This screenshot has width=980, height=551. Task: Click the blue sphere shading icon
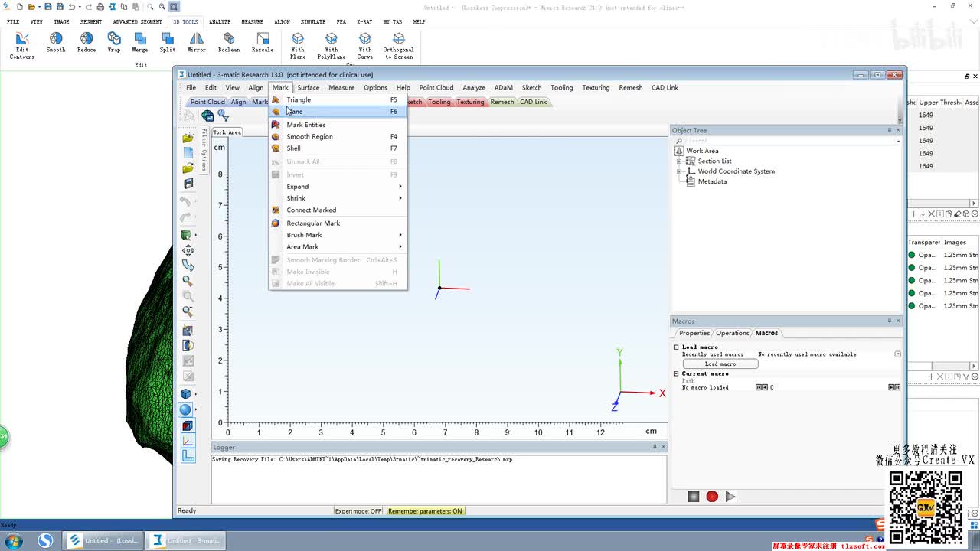[x=186, y=409]
